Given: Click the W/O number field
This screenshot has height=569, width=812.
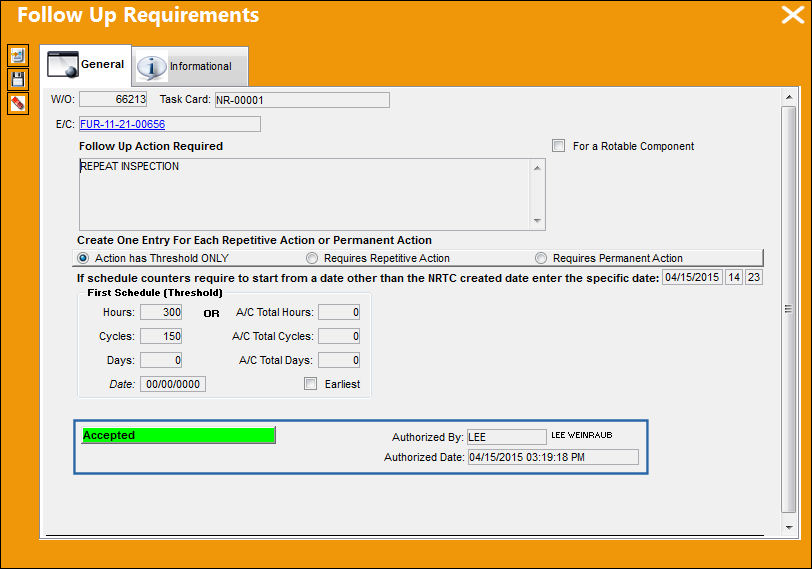Looking at the screenshot, I should (x=113, y=99).
